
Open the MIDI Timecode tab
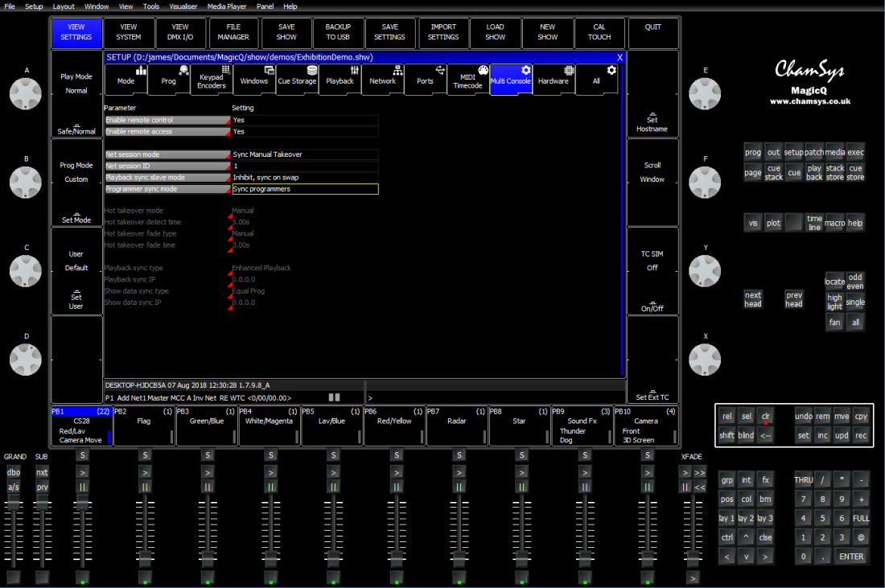468,80
